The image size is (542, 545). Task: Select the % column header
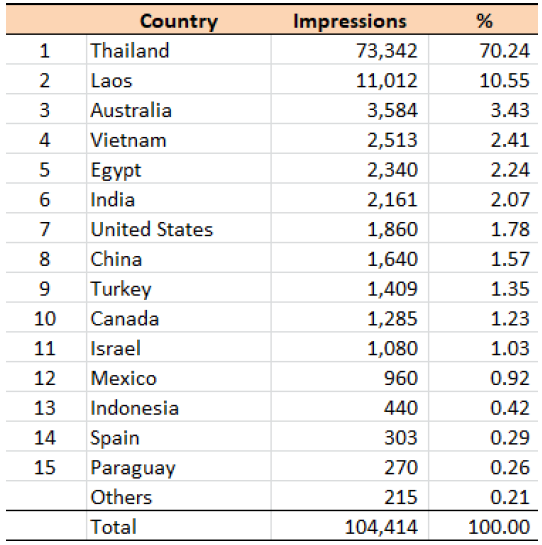pyautogui.click(x=485, y=21)
